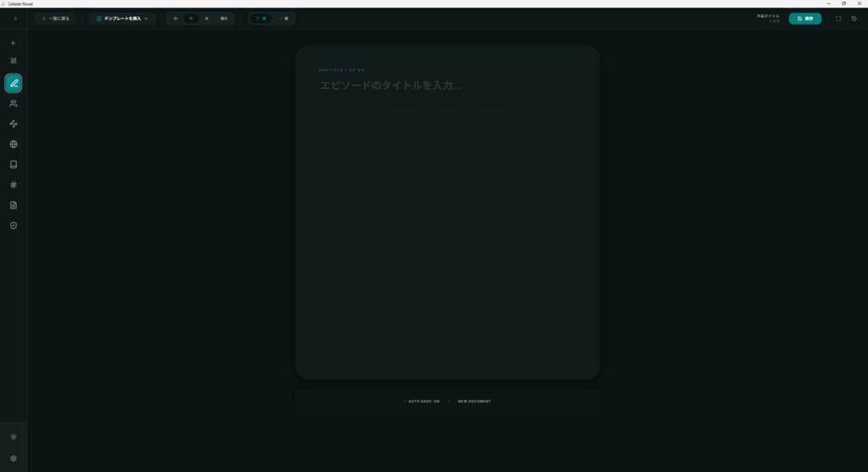The image size is (868, 472).
Task: Expand the sidebar with the chevron arrow
Action: click(x=15, y=19)
